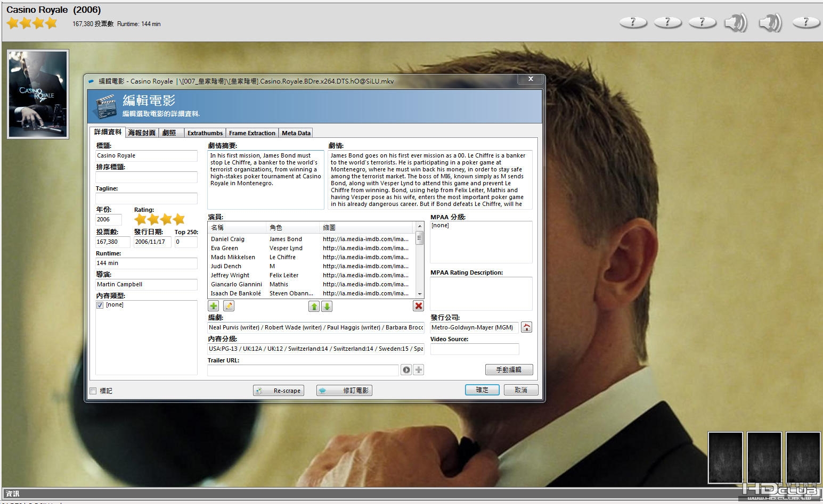Select the Jeffrey Wright actor row
The image size is (823, 504).
(x=312, y=275)
